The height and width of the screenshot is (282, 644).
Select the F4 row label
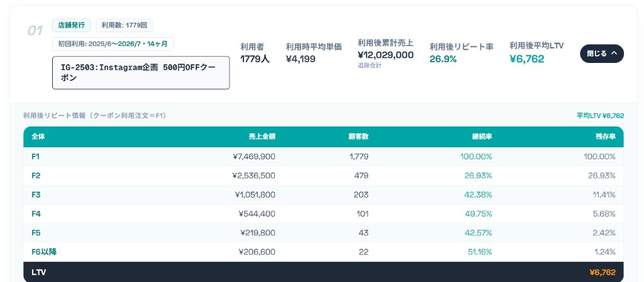tap(36, 214)
